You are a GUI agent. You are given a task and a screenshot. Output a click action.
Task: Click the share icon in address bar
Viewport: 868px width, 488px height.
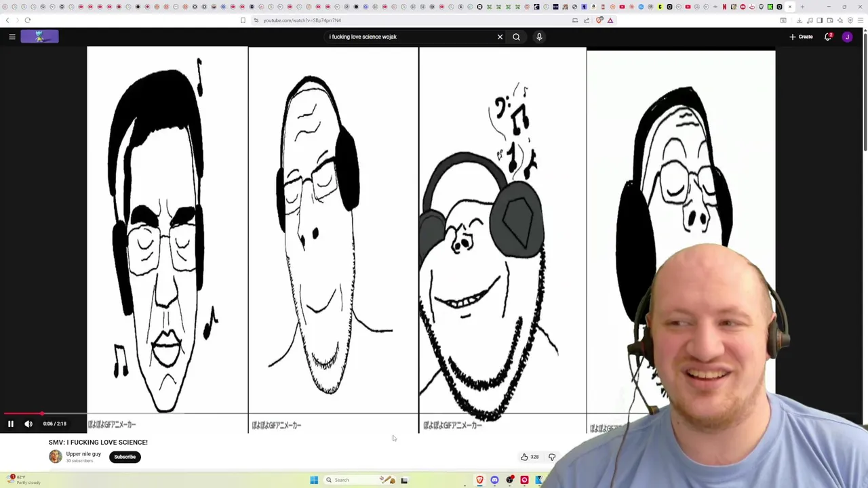click(x=587, y=20)
